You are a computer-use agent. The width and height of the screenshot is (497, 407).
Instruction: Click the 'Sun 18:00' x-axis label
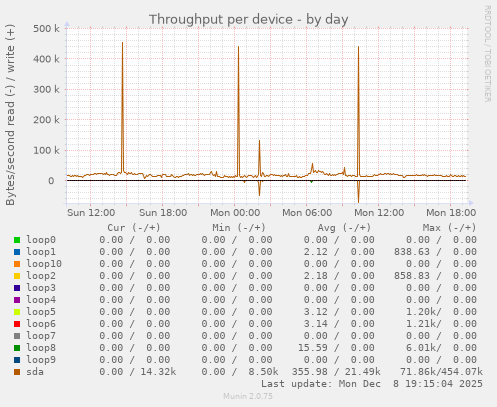pos(163,213)
